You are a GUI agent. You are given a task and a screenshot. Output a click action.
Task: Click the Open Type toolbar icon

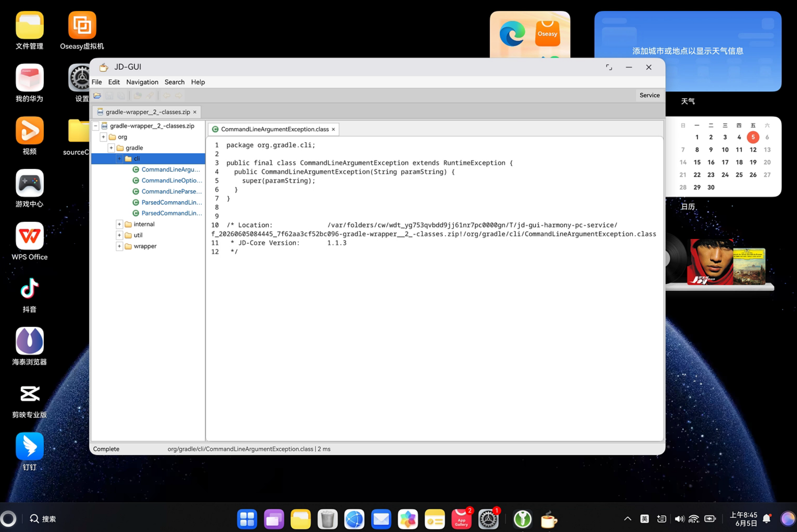point(138,96)
